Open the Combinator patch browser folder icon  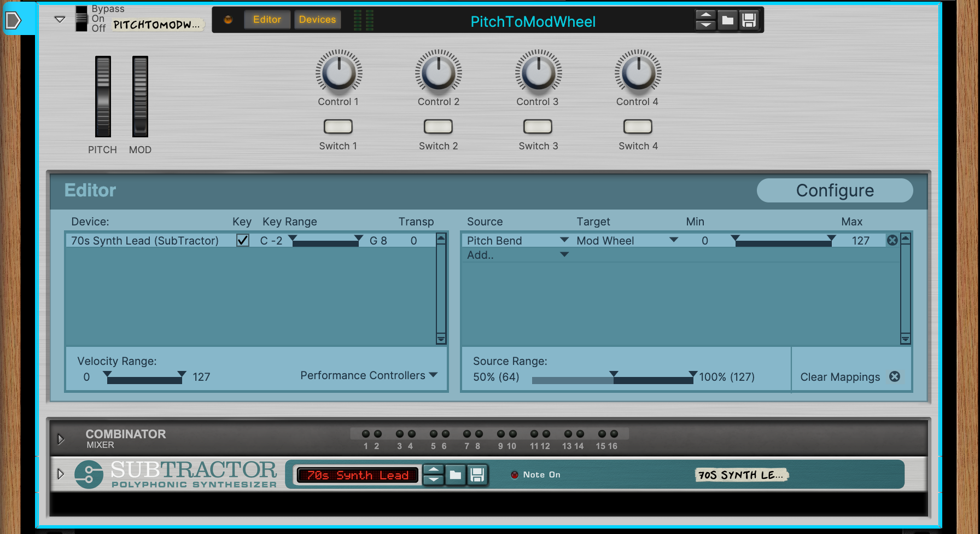click(x=727, y=21)
